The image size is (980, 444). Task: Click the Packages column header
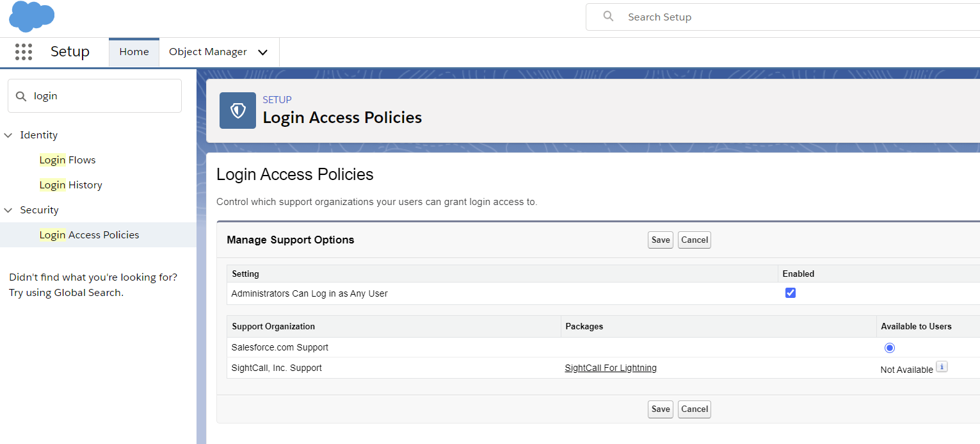(x=584, y=327)
